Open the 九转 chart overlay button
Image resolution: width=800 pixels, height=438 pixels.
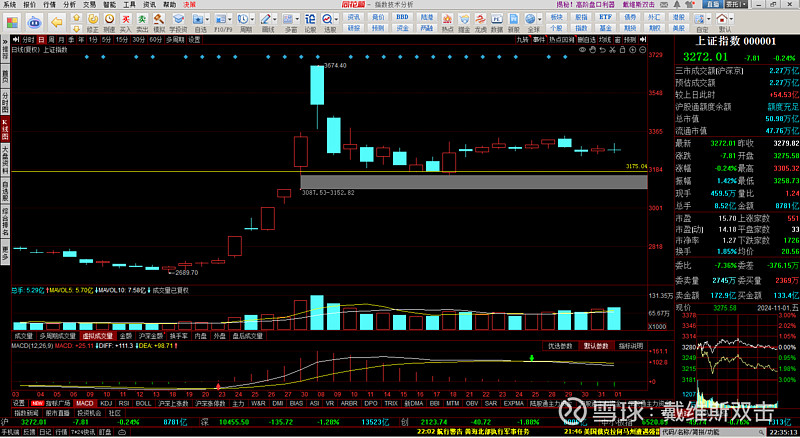coord(522,39)
